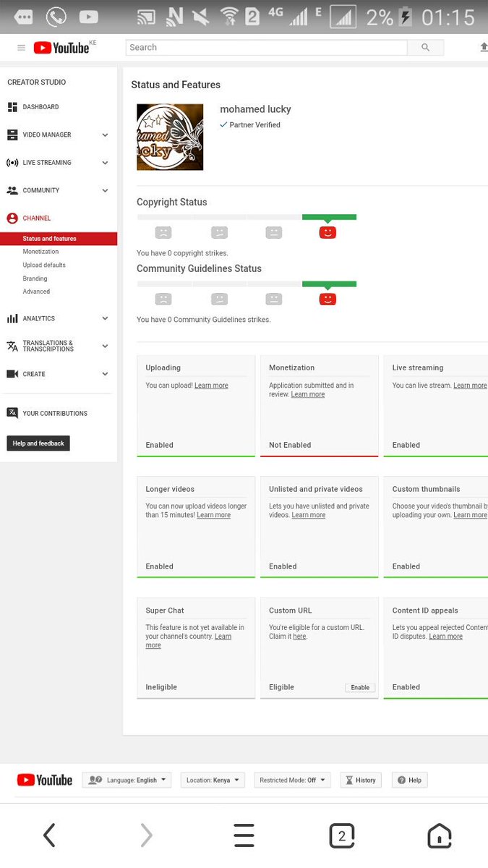Tap the call notification icon in status bar

click(56, 16)
